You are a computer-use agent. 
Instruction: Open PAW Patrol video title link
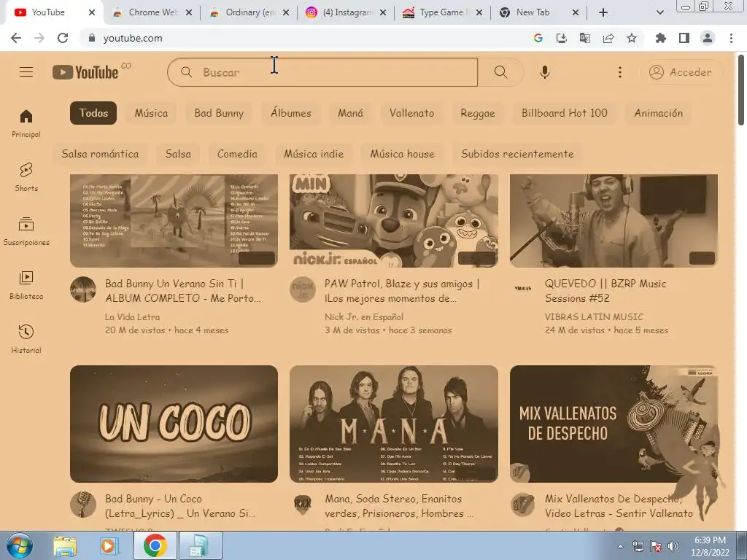(x=402, y=291)
